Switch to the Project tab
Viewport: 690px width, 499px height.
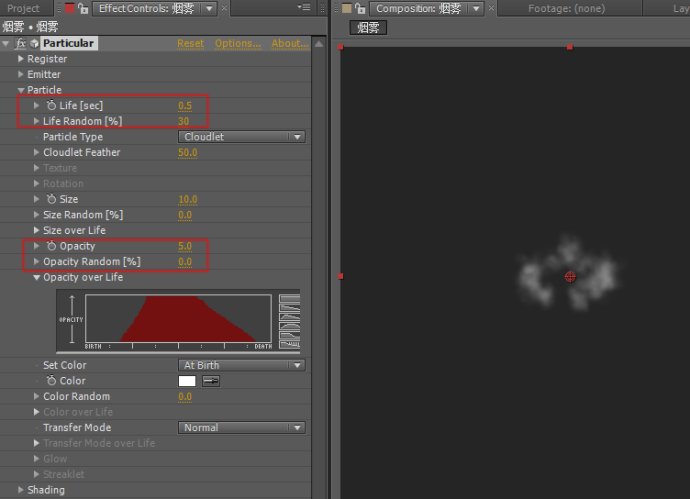pyautogui.click(x=23, y=8)
